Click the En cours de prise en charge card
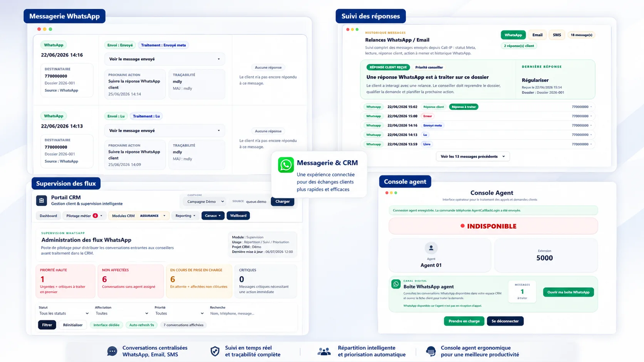Screen dimensions: 644x362 pyautogui.click(x=199, y=281)
